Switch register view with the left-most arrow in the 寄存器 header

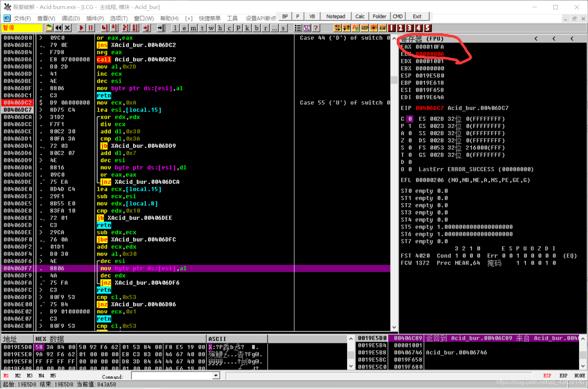(x=536, y=39)
